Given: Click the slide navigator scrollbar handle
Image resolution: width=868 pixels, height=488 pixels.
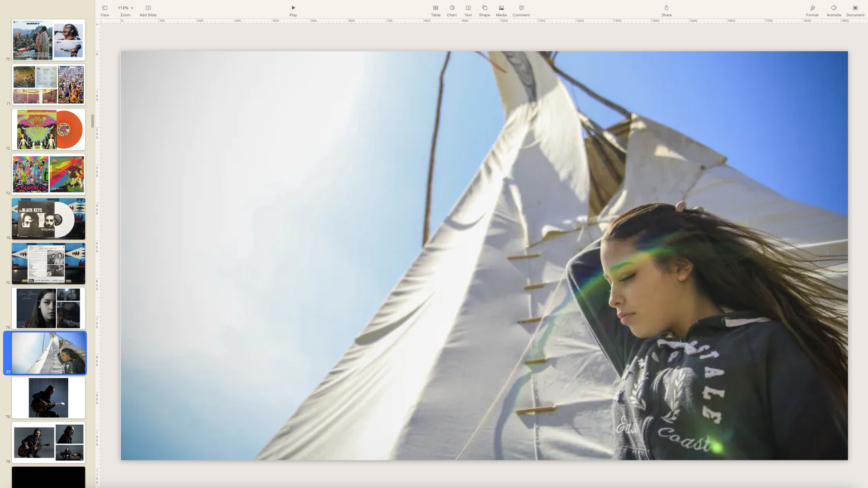Looking at the screenshot, I should click(x=92, y=121).
